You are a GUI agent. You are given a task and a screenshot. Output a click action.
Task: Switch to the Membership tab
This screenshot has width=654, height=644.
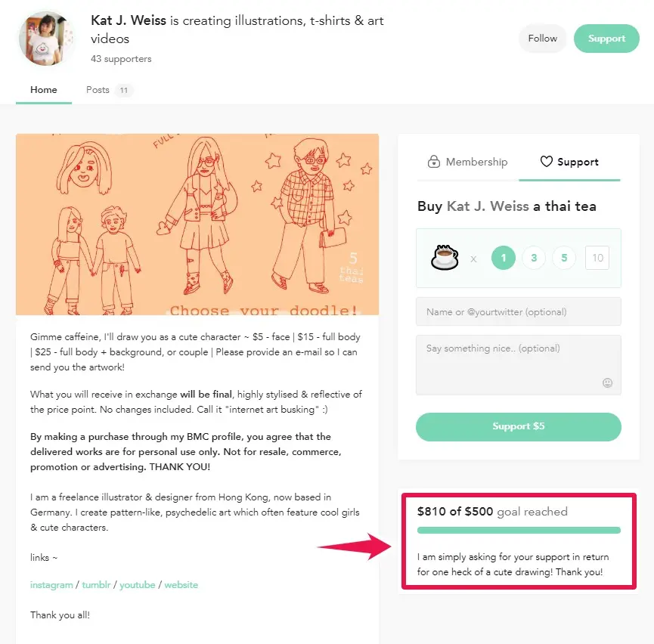point(467,162)
